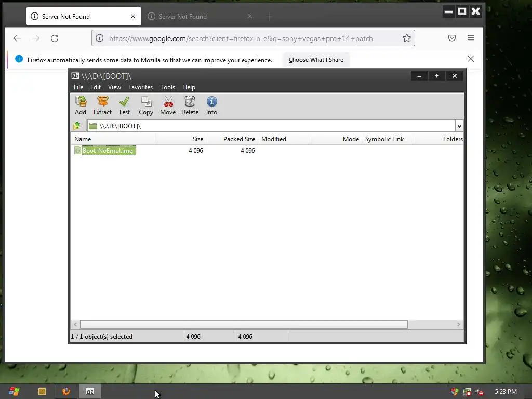
Task: Open Firefox Pocket save icon
Action: pyautogui.click(x=452, y=38)
